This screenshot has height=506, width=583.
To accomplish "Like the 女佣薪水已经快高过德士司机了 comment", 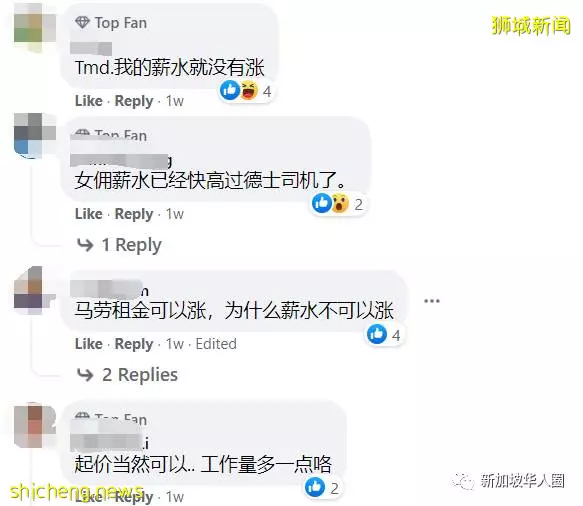I will point(88,214).
